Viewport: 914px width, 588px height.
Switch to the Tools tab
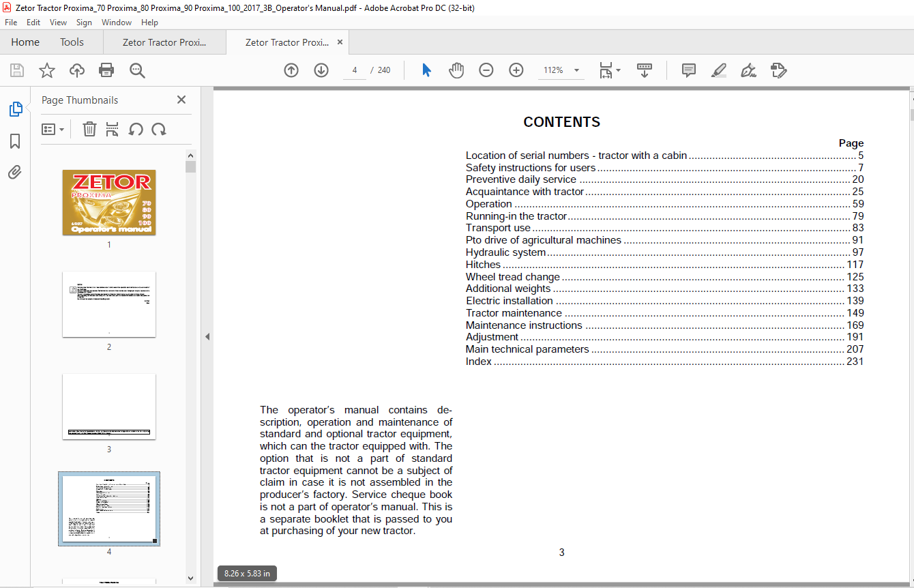(72, 42)
